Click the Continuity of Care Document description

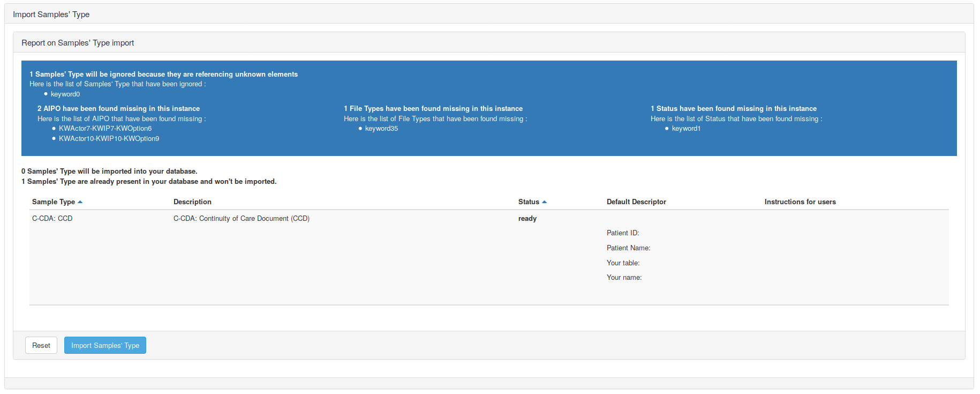click(x=241, y=219)
